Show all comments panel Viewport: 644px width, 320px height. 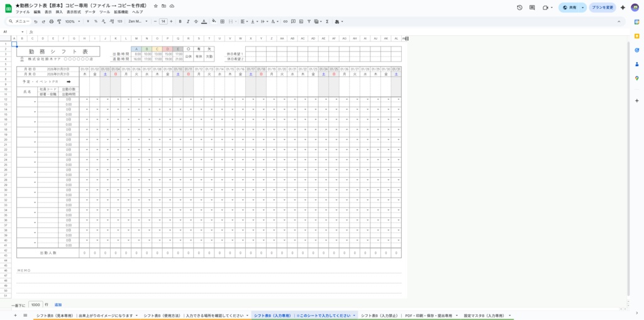(532, 8)
